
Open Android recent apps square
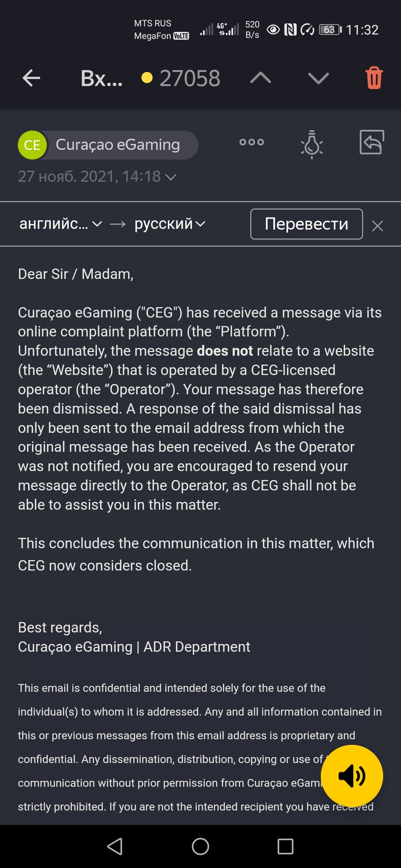(x=285, y=846)
